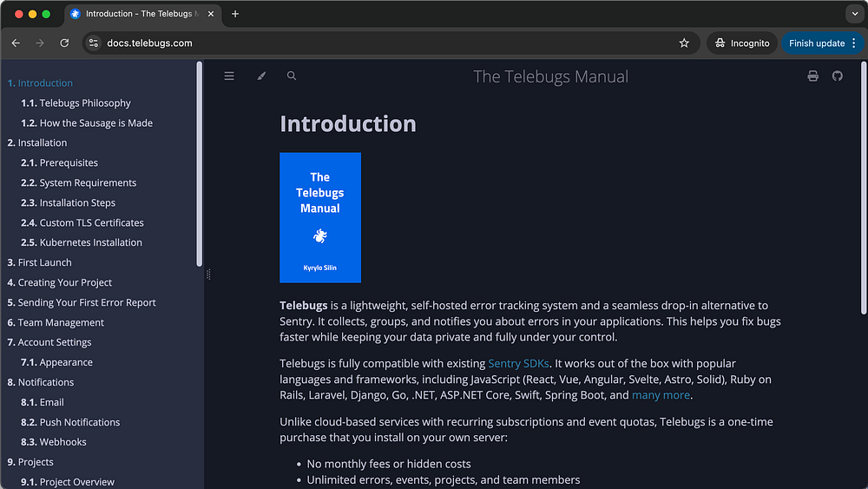Image resolution: width=868 pixels, height=489 pixels.
Task: Click the main page scrollbar thumb
Action: pyautogui.click(x=864, y=188)
